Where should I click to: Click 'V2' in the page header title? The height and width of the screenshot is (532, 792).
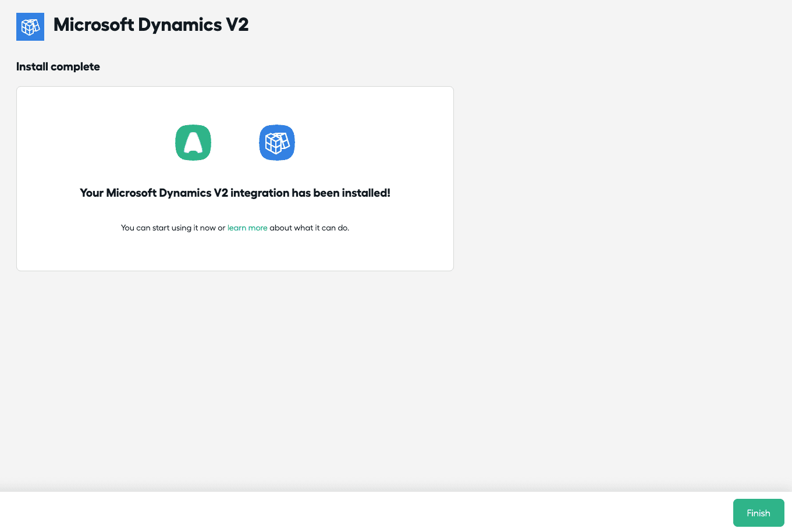coord(237,25)
